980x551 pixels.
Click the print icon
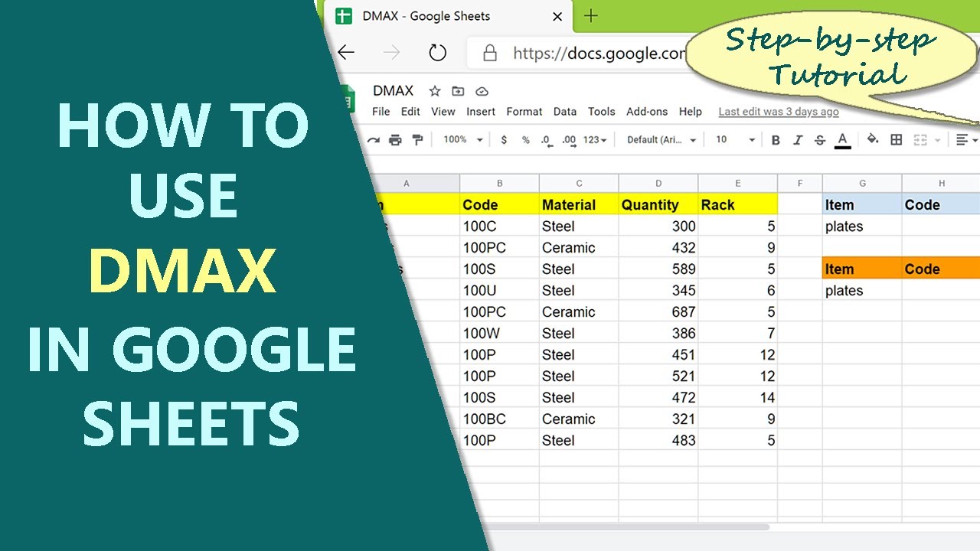tap(395, 140)
